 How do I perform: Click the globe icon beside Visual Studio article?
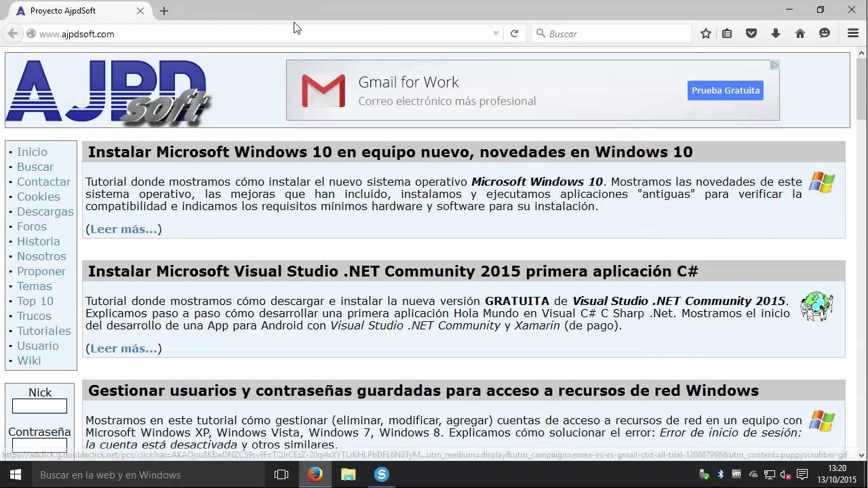click(816, 306)
